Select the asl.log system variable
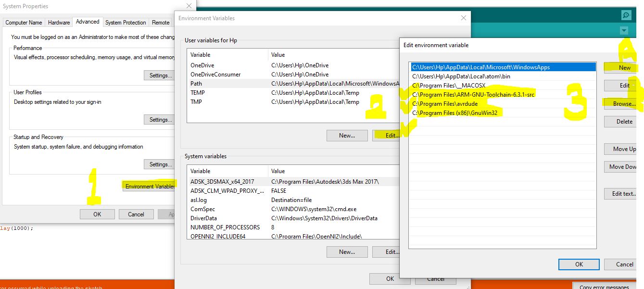The height and width of the screenshot is (289, 644). tap(293, 200)
